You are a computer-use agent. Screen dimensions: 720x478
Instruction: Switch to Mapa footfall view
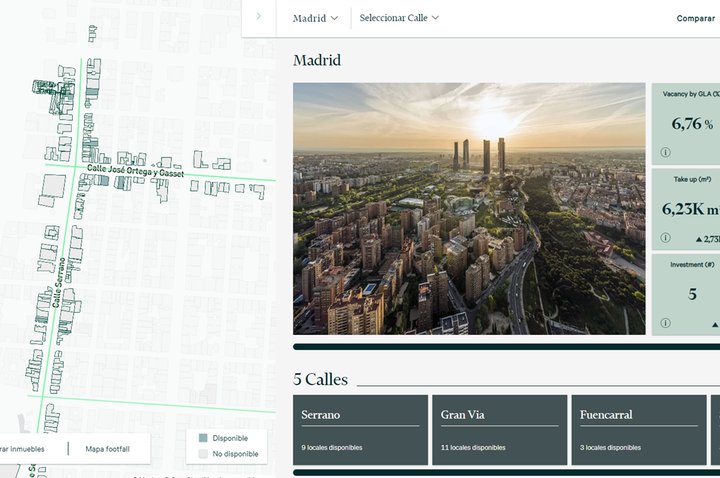[x=107, y=449]
